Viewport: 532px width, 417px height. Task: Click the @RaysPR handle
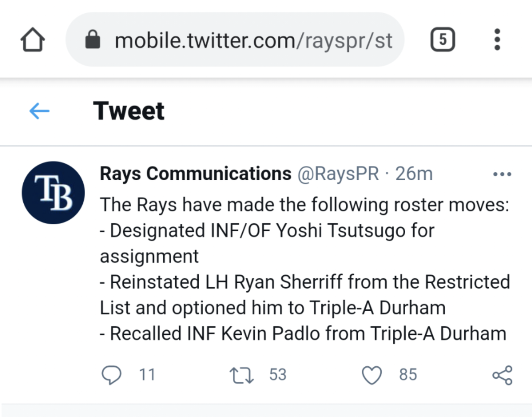(338, 174)
